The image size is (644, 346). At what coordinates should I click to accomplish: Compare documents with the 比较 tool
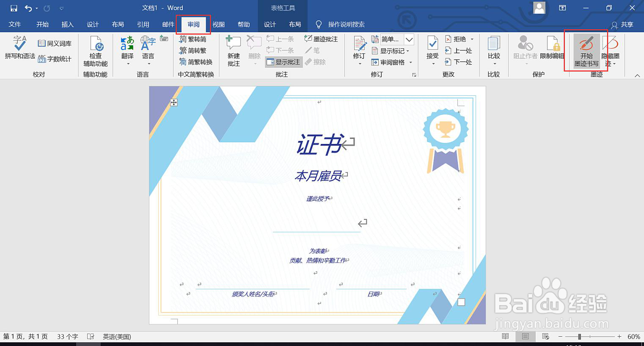pyautogui.click(x=493, y=48)
